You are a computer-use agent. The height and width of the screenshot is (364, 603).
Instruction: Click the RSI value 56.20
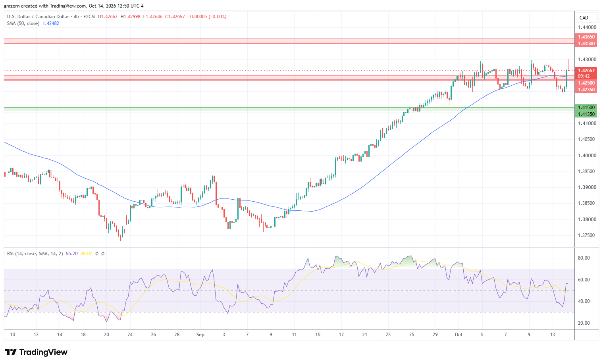point(71,253)
